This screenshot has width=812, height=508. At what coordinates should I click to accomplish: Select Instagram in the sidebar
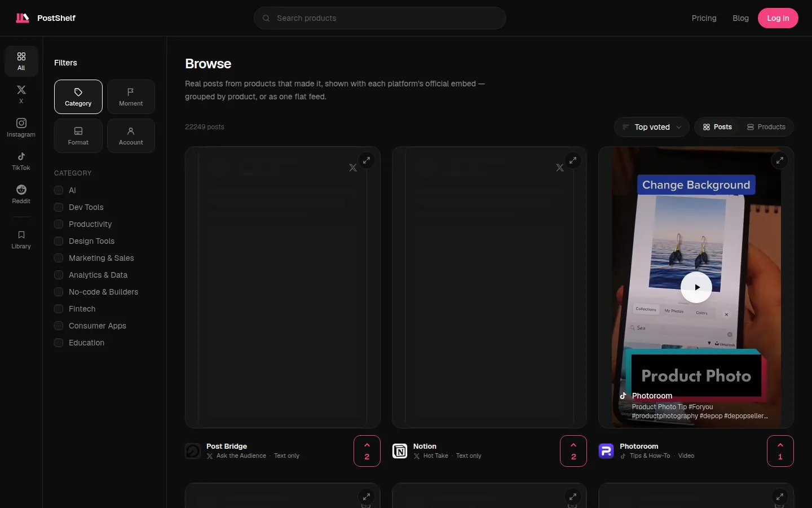[x=21, y=128]
